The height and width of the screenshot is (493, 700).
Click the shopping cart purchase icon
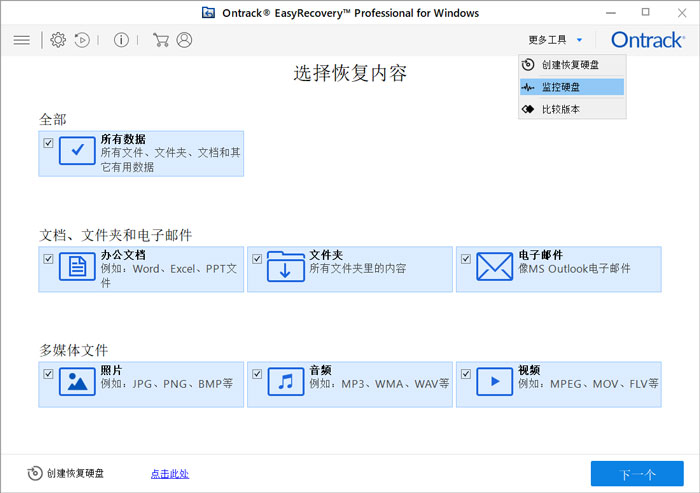(160, 40)
